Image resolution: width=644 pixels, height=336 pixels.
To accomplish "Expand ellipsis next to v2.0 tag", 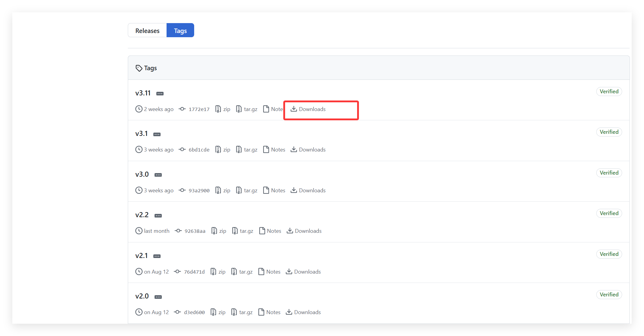I will pyautogui.click(x=158, y=297).
